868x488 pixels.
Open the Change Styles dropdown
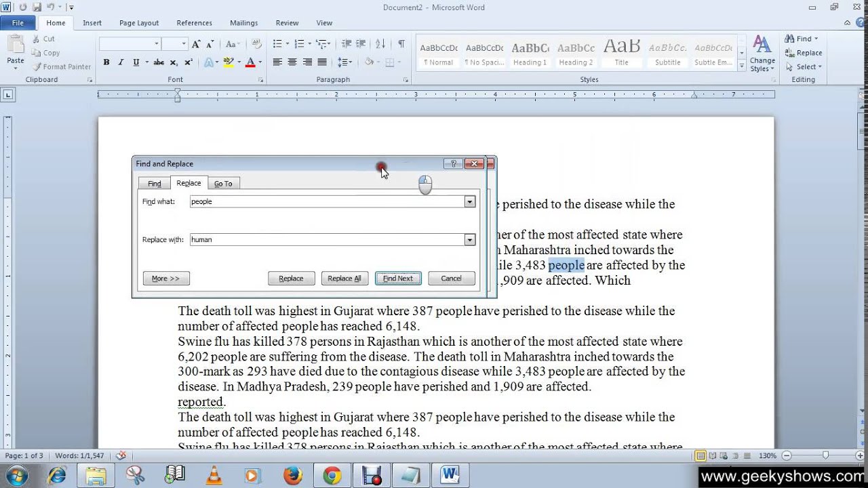pos(762,54)
